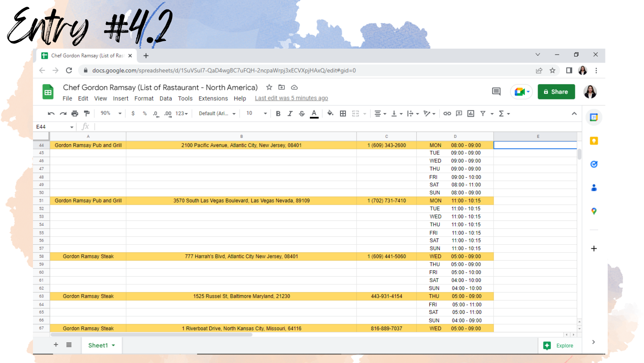Open the font size 10 dropdown
The width and height of the screenshot is (644, 363).
click(256, 113)
